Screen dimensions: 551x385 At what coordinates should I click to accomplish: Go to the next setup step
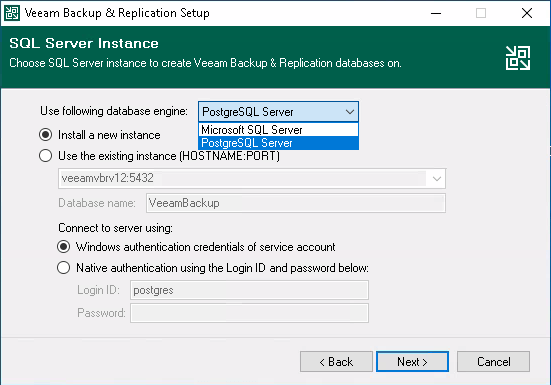pos(412,361)
